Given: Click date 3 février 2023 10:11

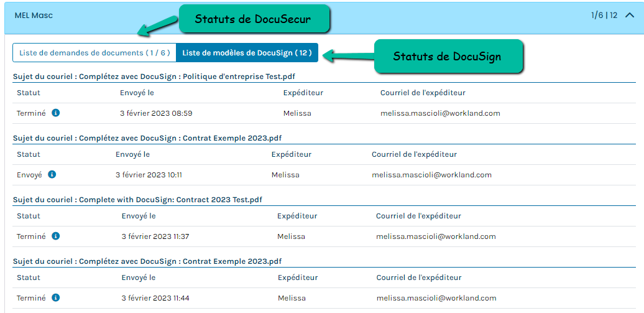Looking at the screenshot, I should [149, 175].
